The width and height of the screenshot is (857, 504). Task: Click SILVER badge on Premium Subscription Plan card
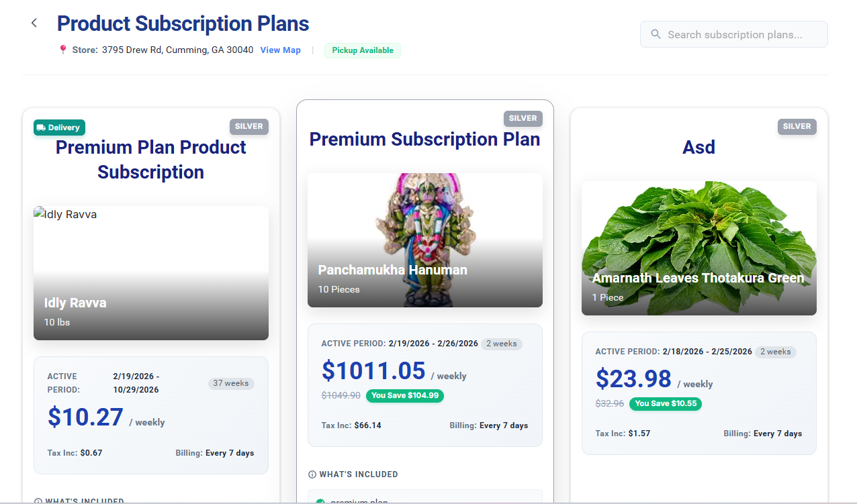[523, 118]
